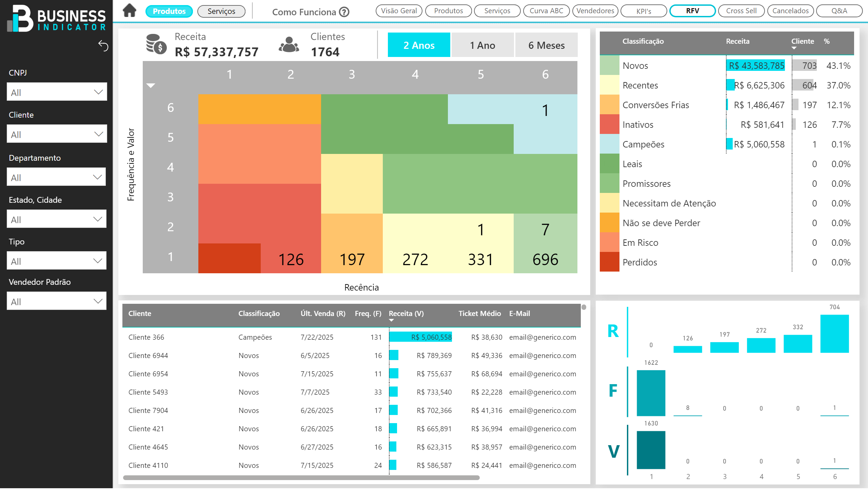Click the home icon
Screen dimensions: 868x495
(129, 11)
